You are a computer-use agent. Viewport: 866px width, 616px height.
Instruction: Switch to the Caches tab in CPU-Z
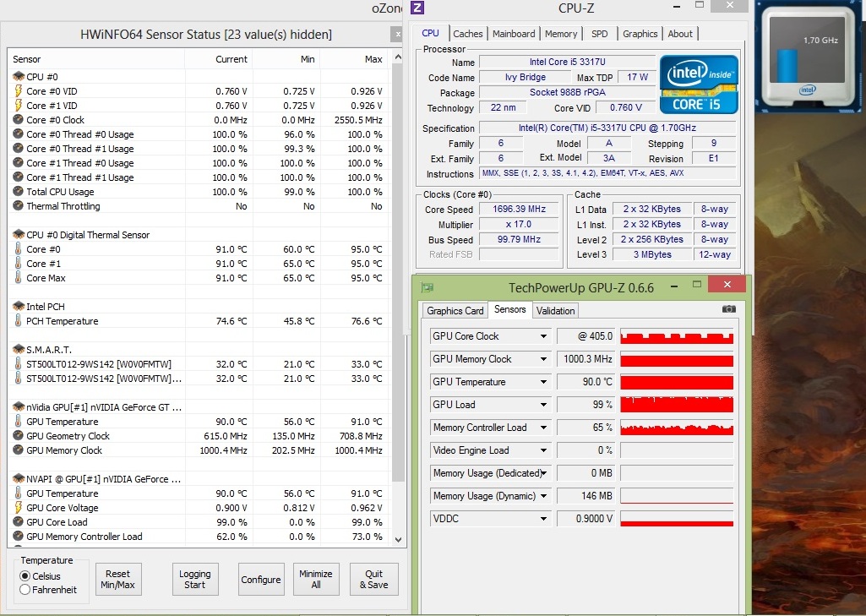coord(468,34)
